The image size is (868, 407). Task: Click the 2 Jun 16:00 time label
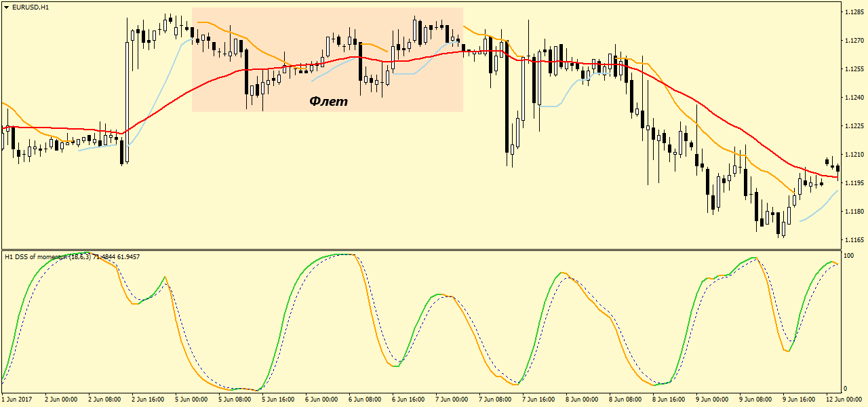(147, 400)
